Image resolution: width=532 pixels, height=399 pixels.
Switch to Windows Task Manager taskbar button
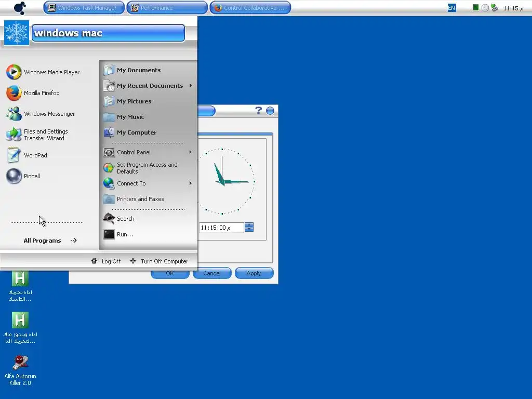[84, 8]
